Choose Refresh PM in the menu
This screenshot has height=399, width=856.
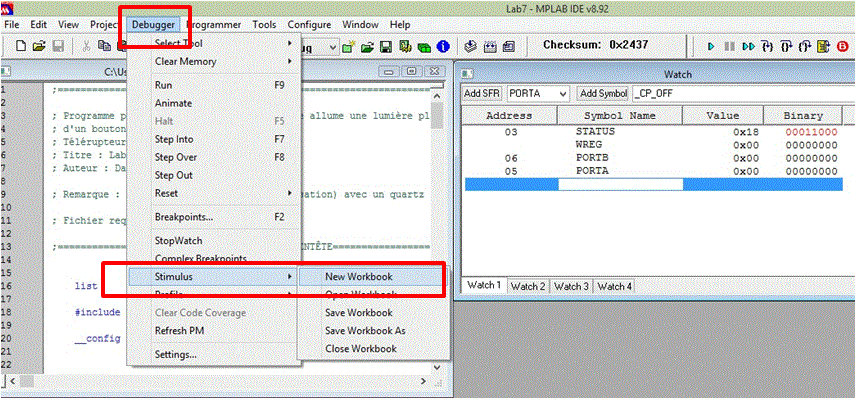[215, 330]
